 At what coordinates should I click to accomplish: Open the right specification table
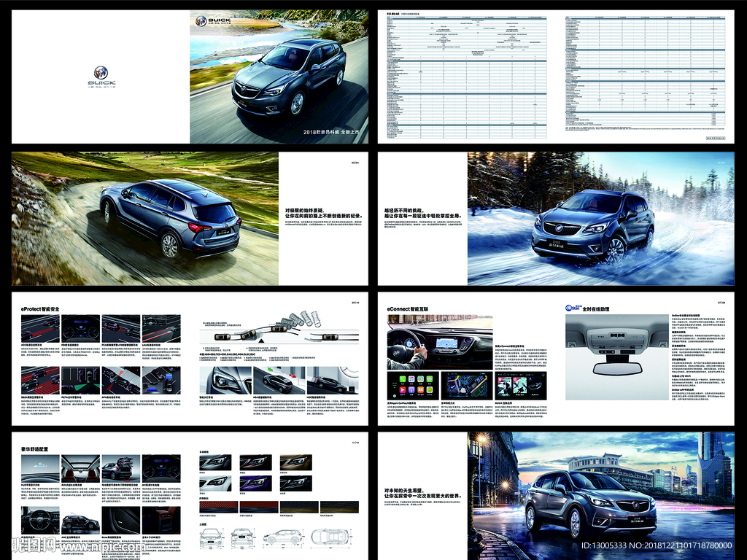pos(645,71)
